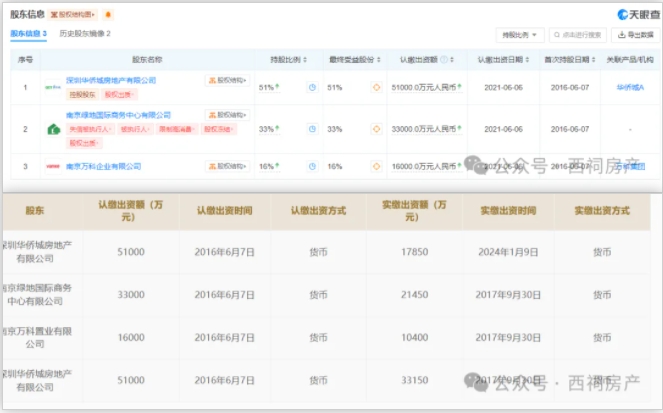Sort by 认缴出资日期 column header
663x413 pixels.
click(503, 60)
